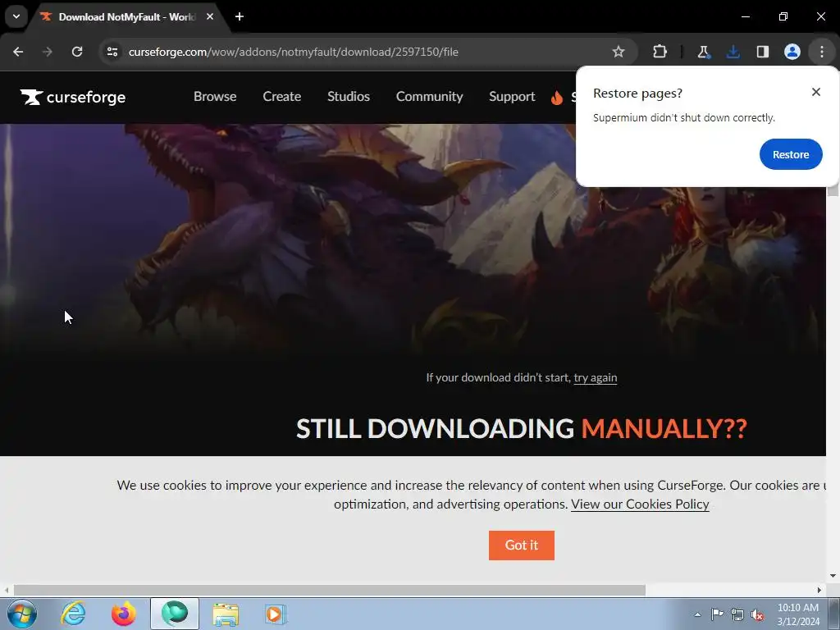Open the Studios menu
Image resolution: width=840 pixels, height=630 pixels.
point(348,97)
